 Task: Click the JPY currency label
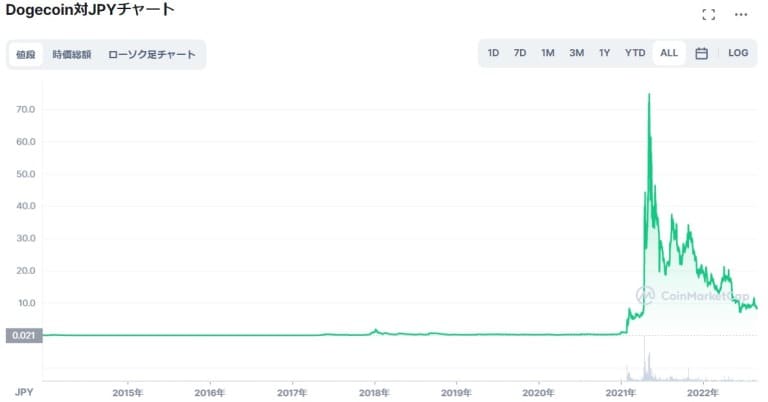24,392
